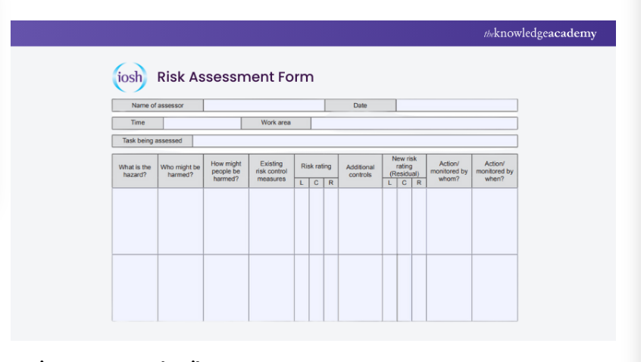Click the Name of assessor input field
The height and width of the screenshot is (362, 644).
(264, 105)
